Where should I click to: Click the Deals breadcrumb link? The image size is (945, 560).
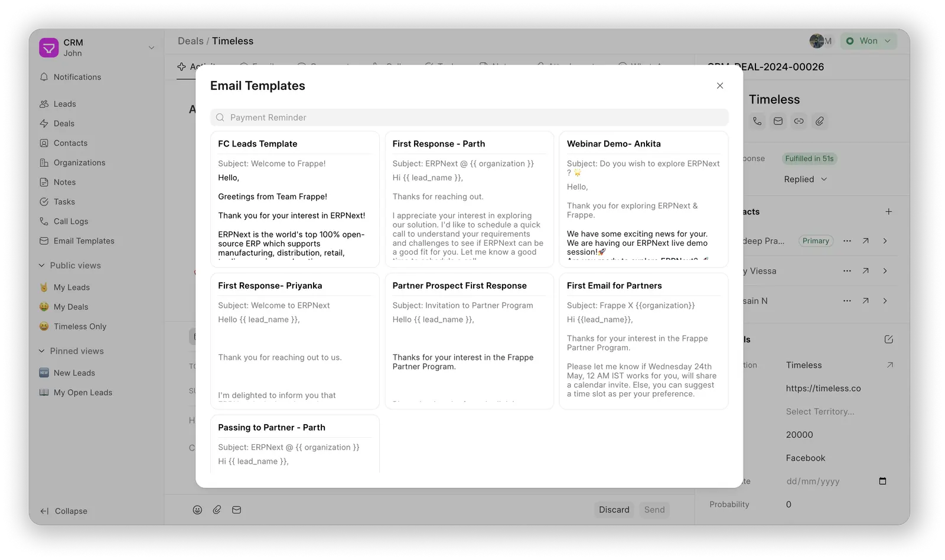tap(190, 41)
